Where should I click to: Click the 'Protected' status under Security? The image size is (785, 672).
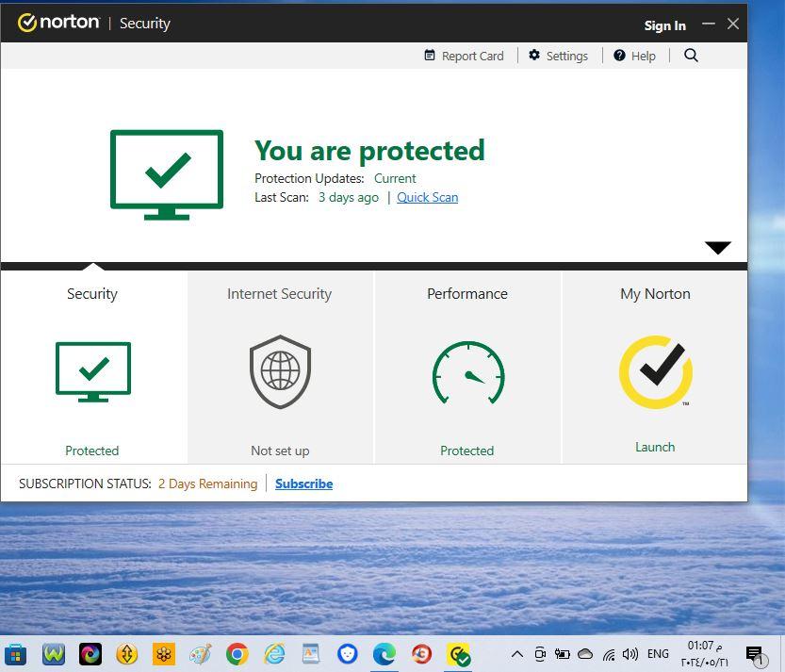coord(92,451)
